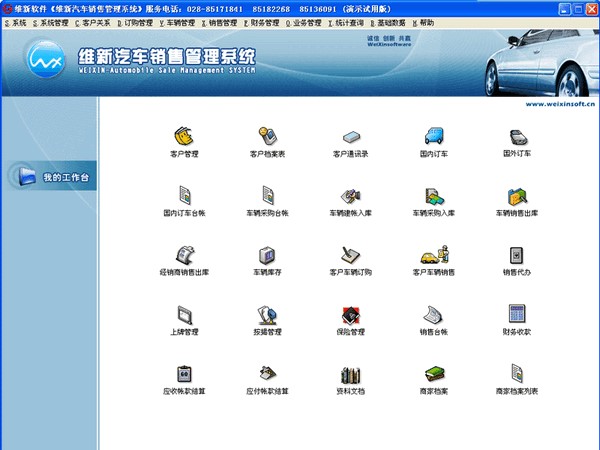Image resolution: width=600 pixels, height=450 pixels.
Task: Click the www.weixinsoft.cn website link
Action: pyautogui.click(x=560, y=102)
